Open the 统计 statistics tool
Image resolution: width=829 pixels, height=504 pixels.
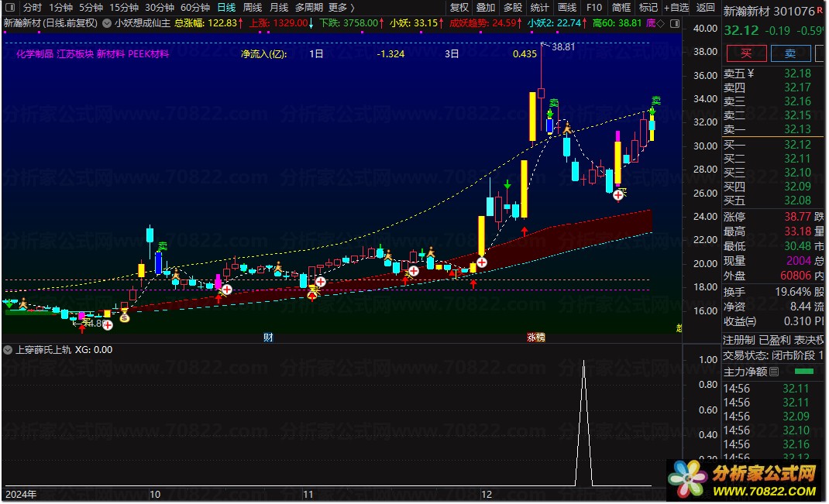coord(539,8)
